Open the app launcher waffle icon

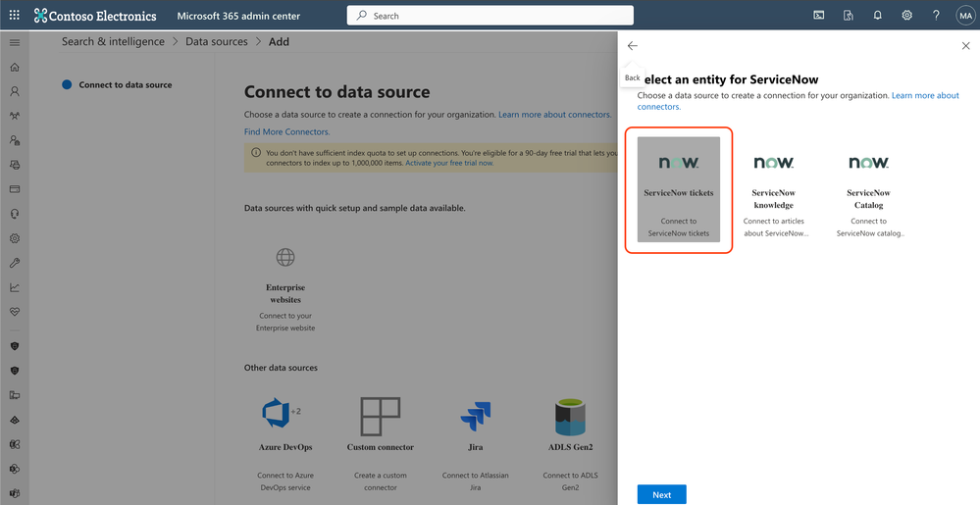pyautogui.click(x=15, y=15)
